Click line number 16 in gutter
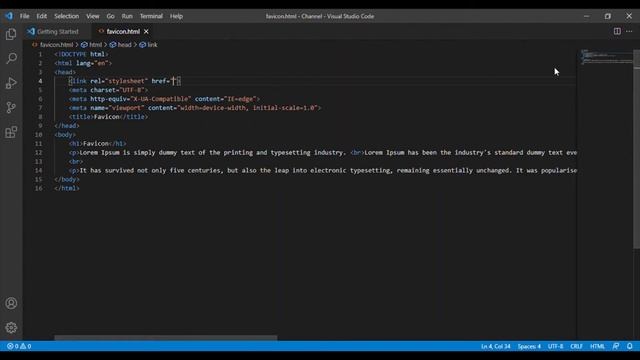 click(x=38, y=189)
